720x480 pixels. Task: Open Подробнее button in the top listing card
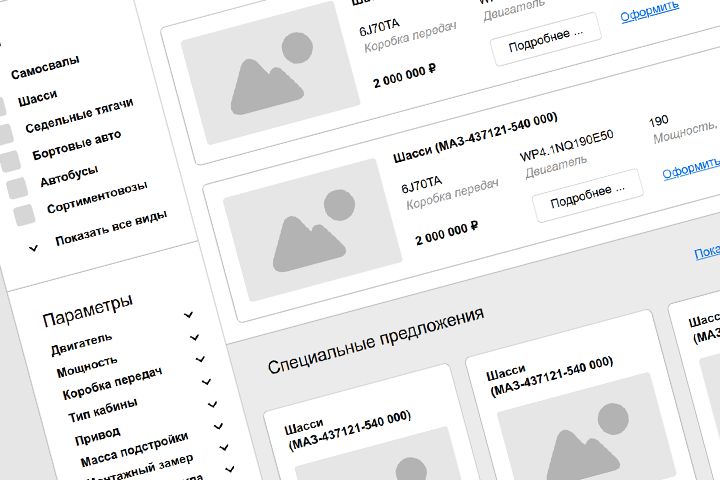(546, 40)
